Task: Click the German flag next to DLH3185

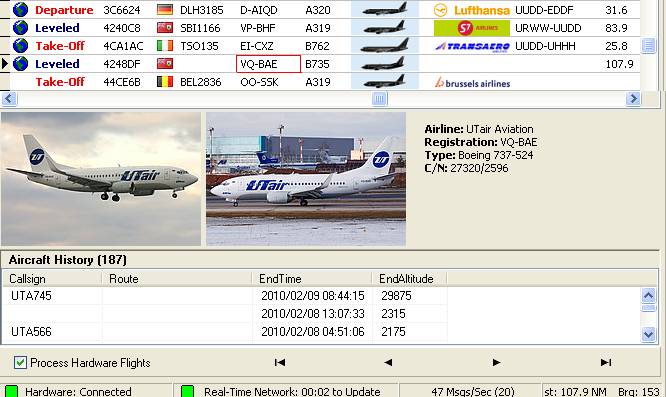Action: pos(165,10)
